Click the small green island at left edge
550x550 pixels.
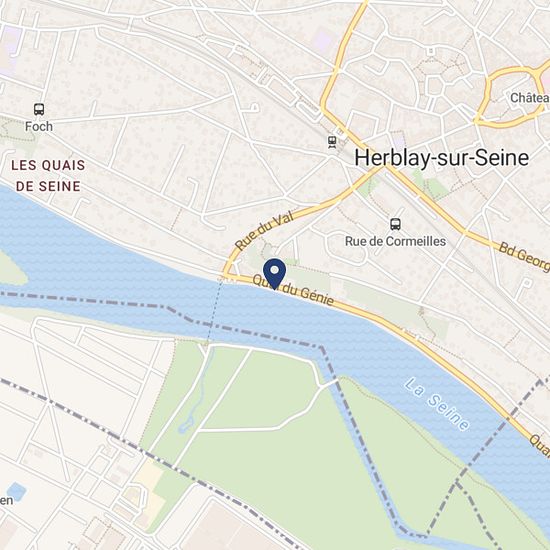pyautogui.click(x=11, y=268)
